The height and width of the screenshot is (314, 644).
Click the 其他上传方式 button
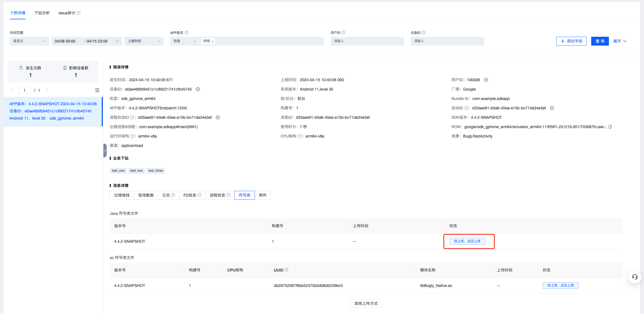[x=366, y=304]
